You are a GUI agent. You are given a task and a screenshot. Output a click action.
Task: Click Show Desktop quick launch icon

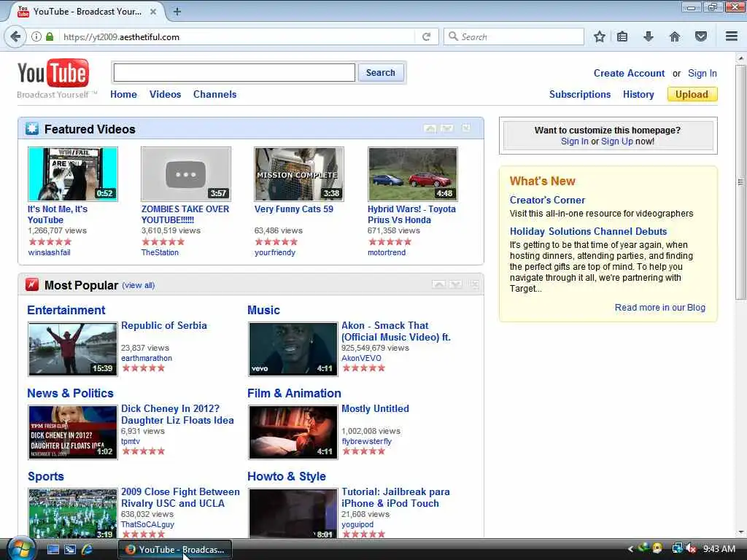tap(53, 550)
